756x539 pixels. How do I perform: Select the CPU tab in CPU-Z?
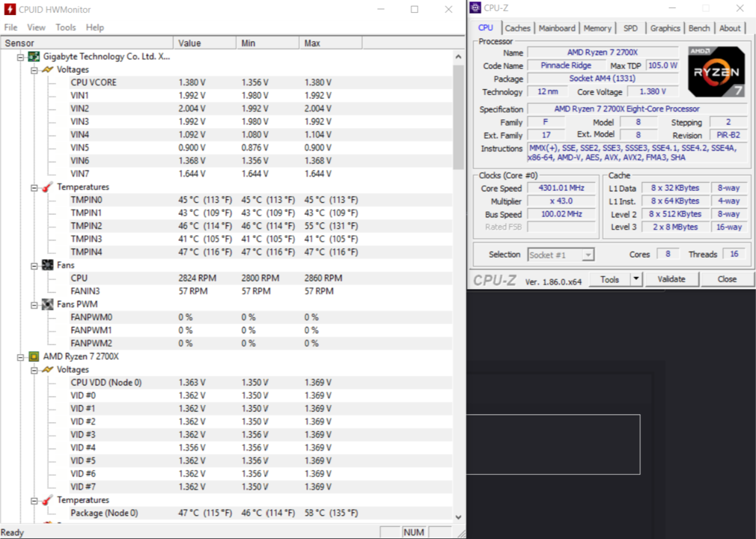[486, 28]
